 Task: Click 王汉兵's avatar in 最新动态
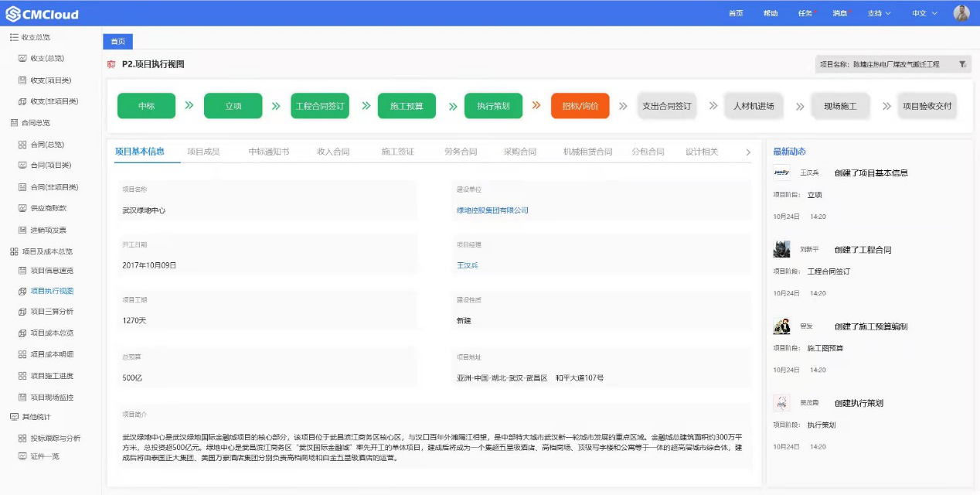tap(781, 172)
